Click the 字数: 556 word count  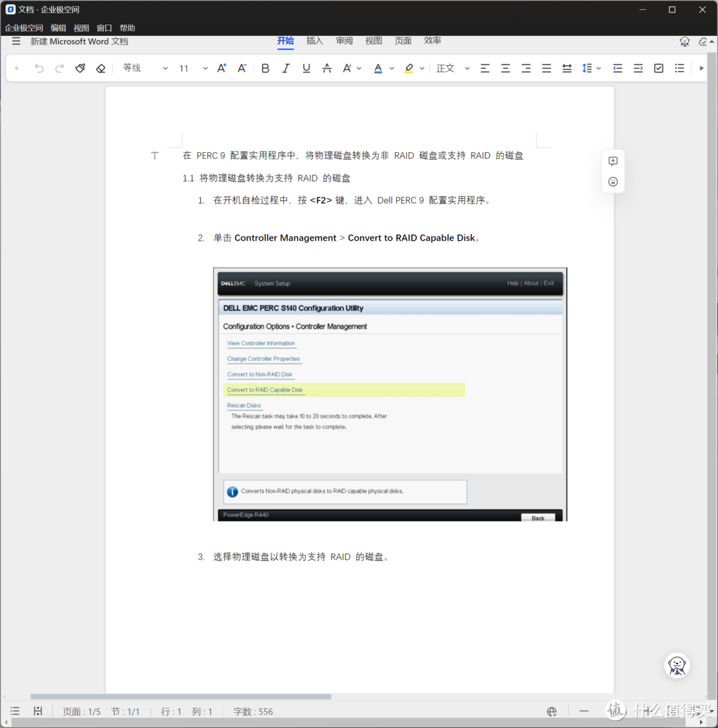coord(253,711)
